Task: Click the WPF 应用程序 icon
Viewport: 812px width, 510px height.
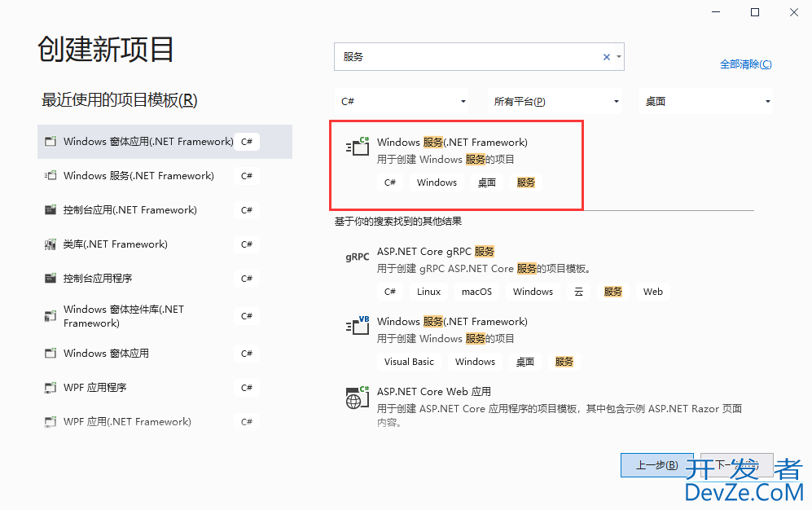Action: point(50,387)
